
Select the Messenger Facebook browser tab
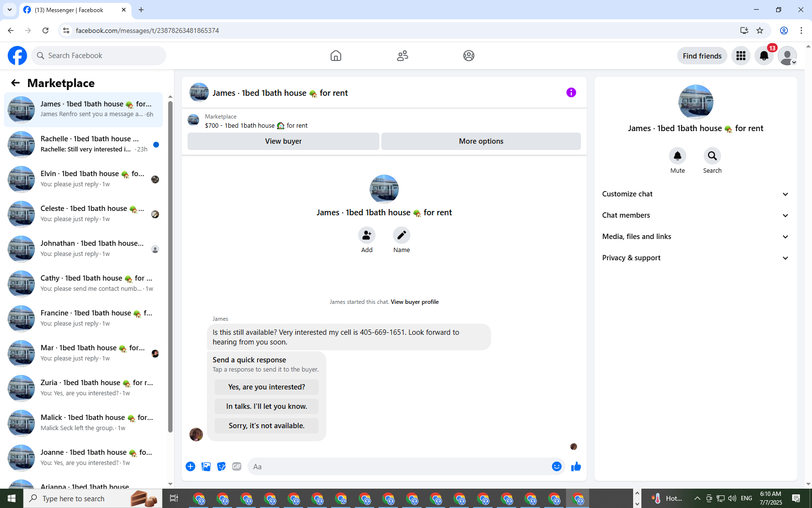click(75, 10)
